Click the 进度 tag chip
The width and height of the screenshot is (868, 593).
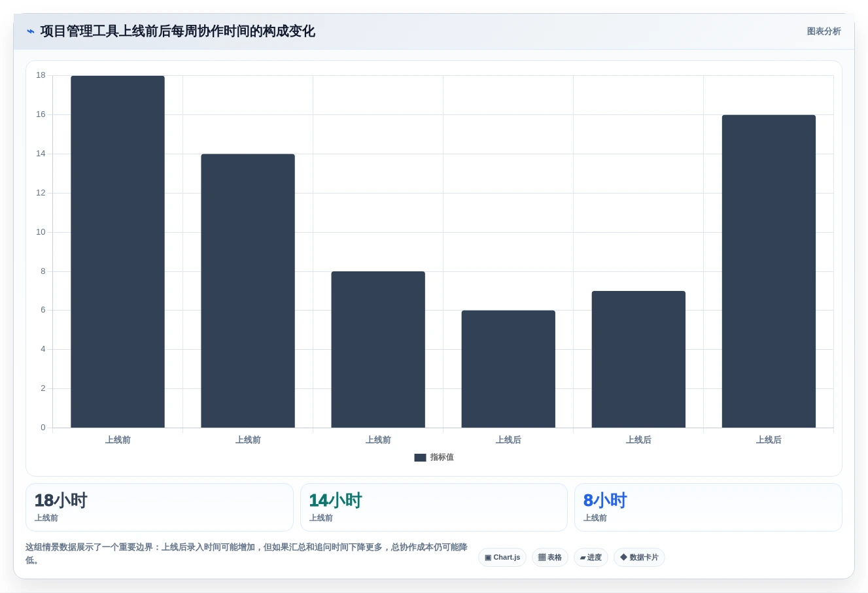(591, 558)
